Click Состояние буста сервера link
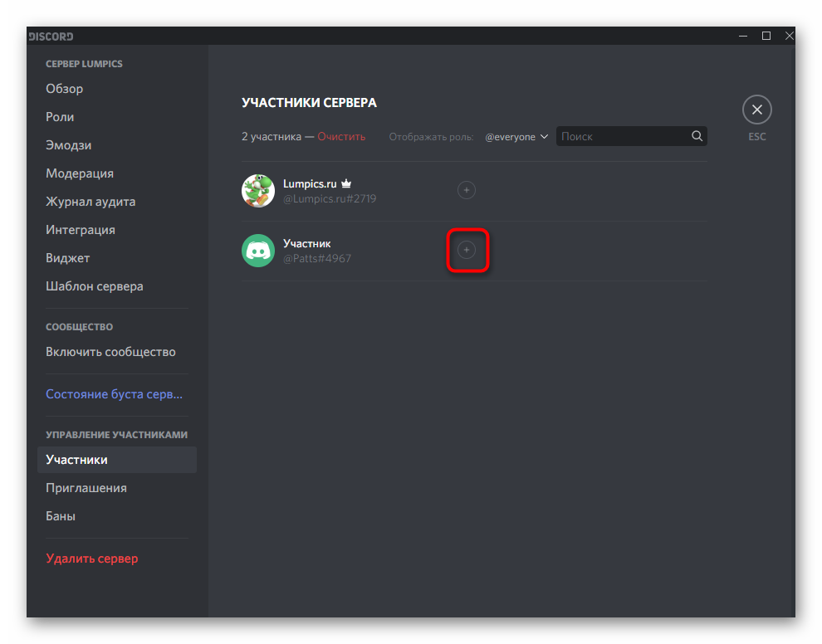Viewport: 822px width, 644px height. (x=115, y=394)
